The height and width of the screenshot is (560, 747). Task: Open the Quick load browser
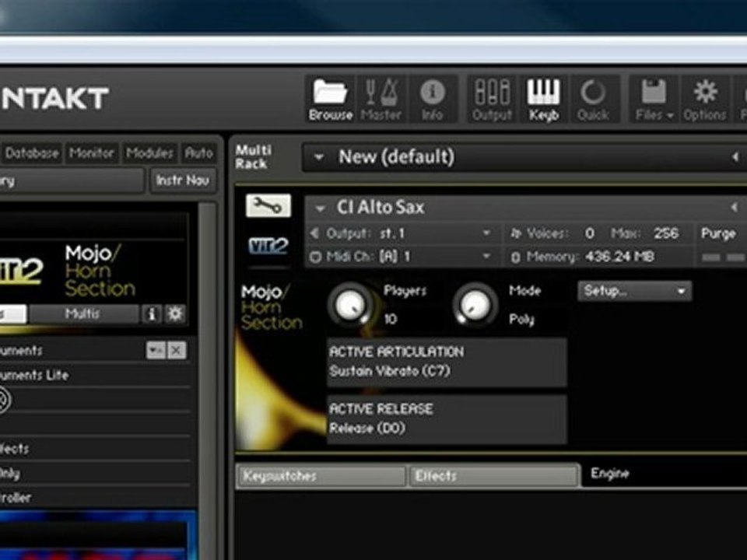[593, 99]
